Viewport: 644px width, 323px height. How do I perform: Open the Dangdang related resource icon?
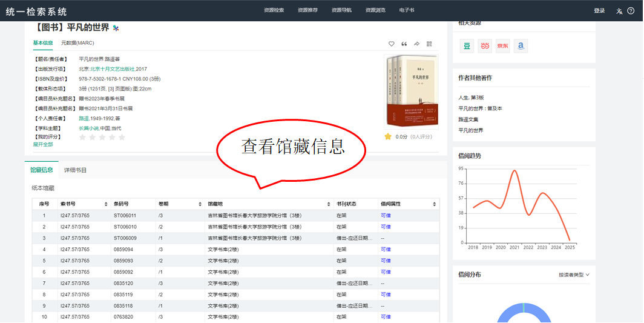tap(485, 46)
